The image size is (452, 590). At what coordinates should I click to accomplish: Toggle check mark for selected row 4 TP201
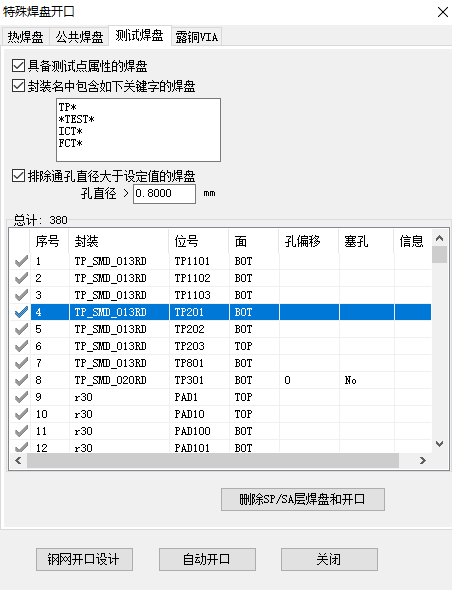point(21,312)
